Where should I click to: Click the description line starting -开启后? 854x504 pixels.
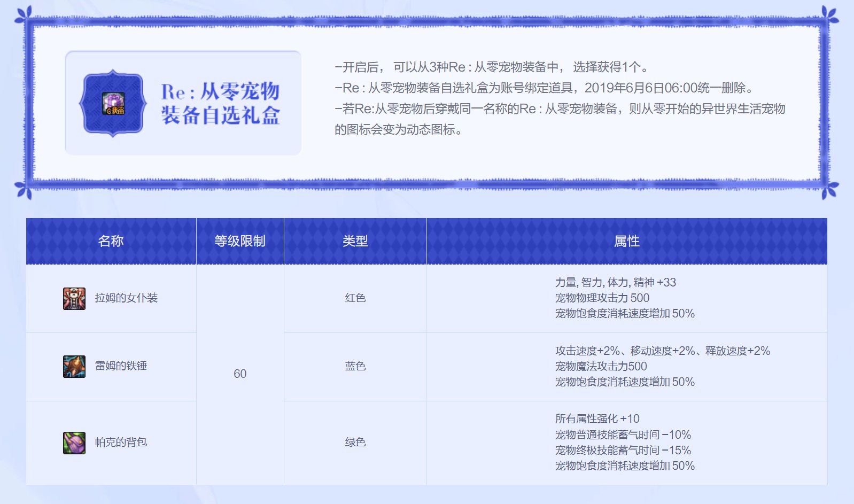pos(492,67)
